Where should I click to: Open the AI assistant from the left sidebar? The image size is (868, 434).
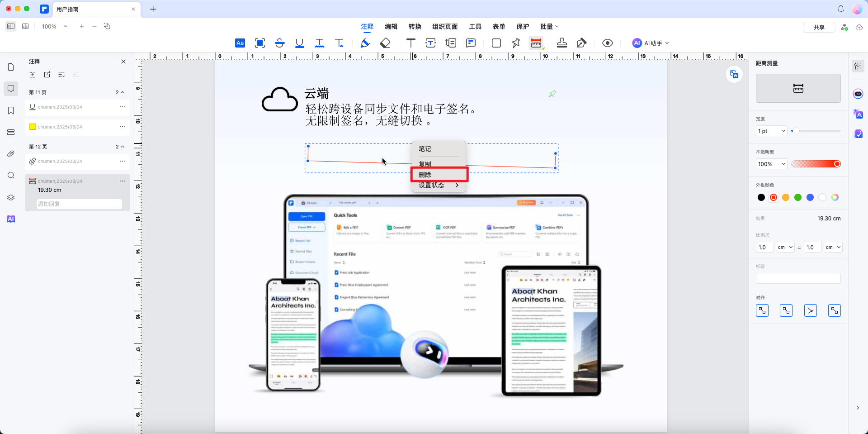[x=11, y=219]
